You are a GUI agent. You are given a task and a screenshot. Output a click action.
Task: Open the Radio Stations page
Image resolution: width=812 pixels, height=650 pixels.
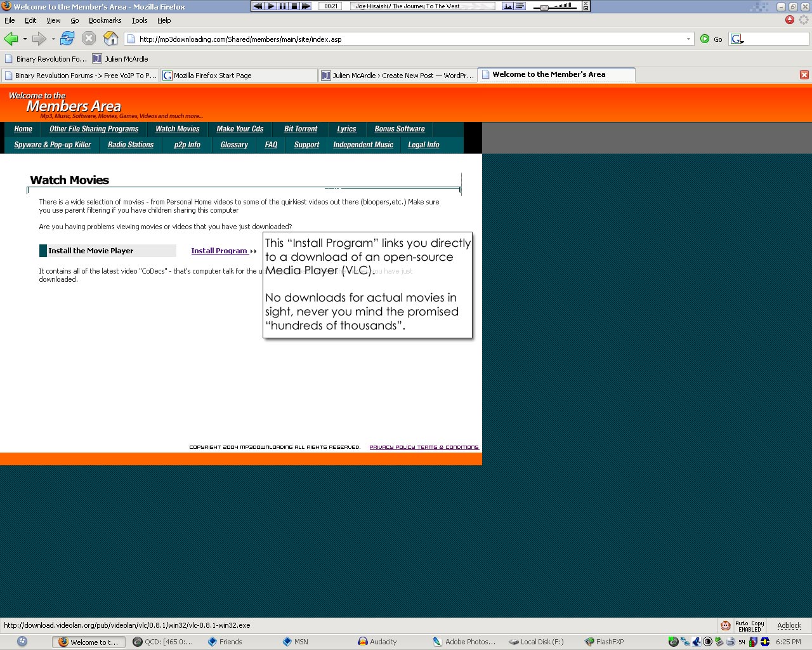pyautogui.click(x=131, y=145)
